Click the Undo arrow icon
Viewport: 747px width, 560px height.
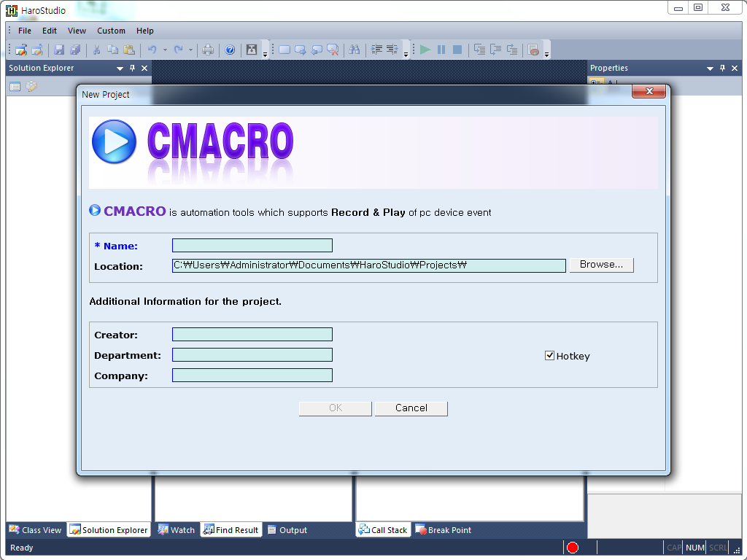pyautogui.click(x=152, y=50)
